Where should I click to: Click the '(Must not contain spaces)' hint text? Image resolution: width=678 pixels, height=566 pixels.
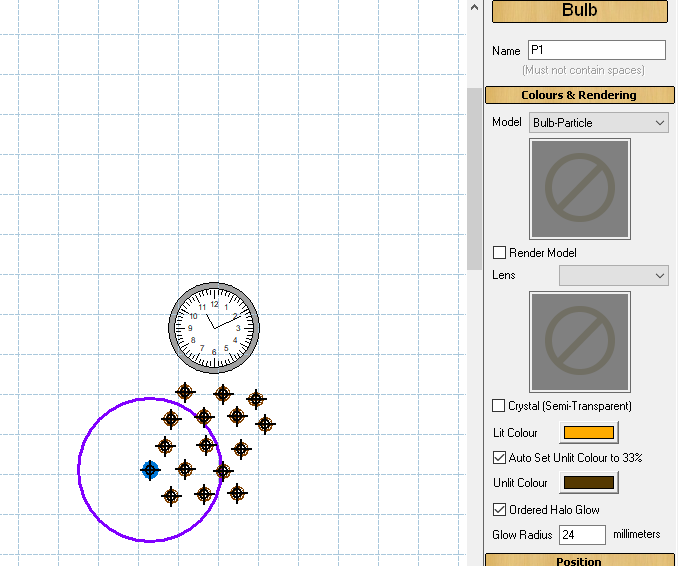click(x=583, y=70)
